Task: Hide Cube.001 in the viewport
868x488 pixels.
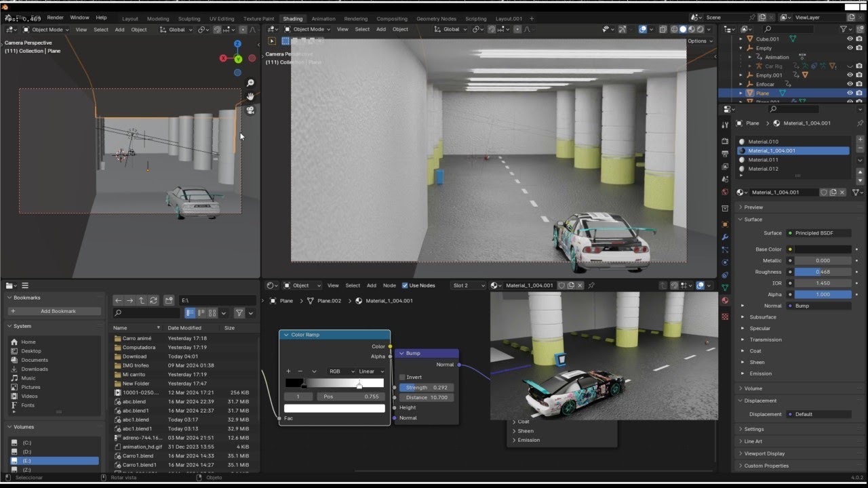Action: (850, 39)
